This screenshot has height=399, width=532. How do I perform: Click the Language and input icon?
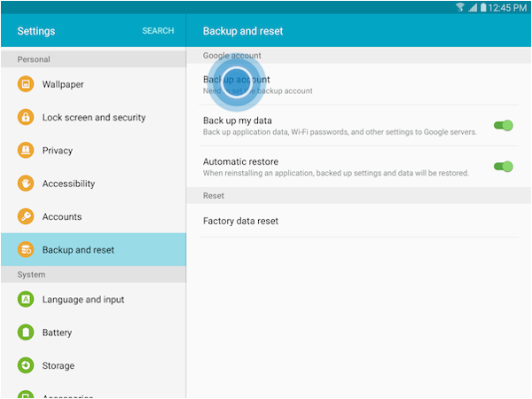tap(26, 300)
